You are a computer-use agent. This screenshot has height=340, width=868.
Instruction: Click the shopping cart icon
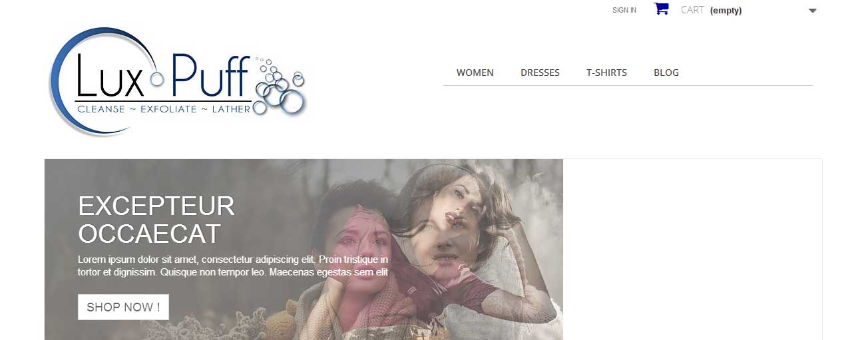click(x=661, y=9)
